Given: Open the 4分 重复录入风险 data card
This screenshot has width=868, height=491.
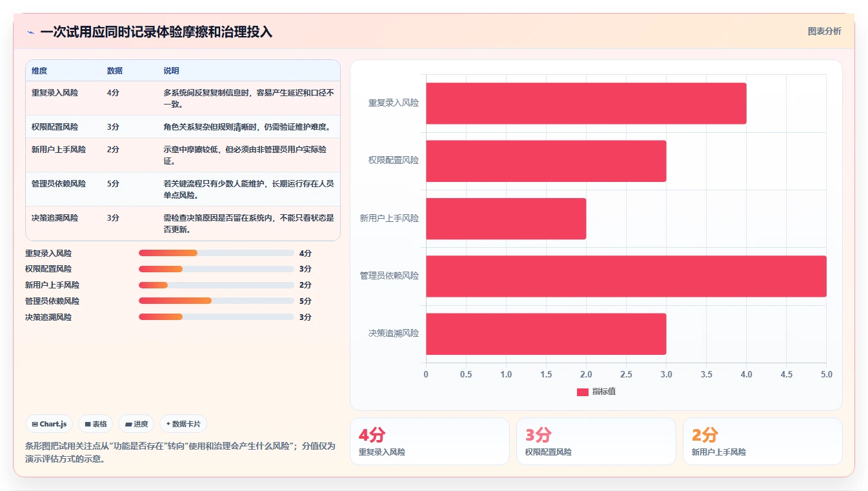Looking at the screenshot, I should click(x=430, y=441).
